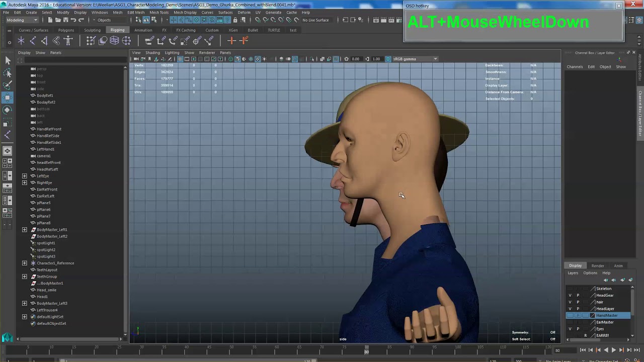Open the Edit Mesh menu
The height and width of the screenshot is (362, 644).
136,13
